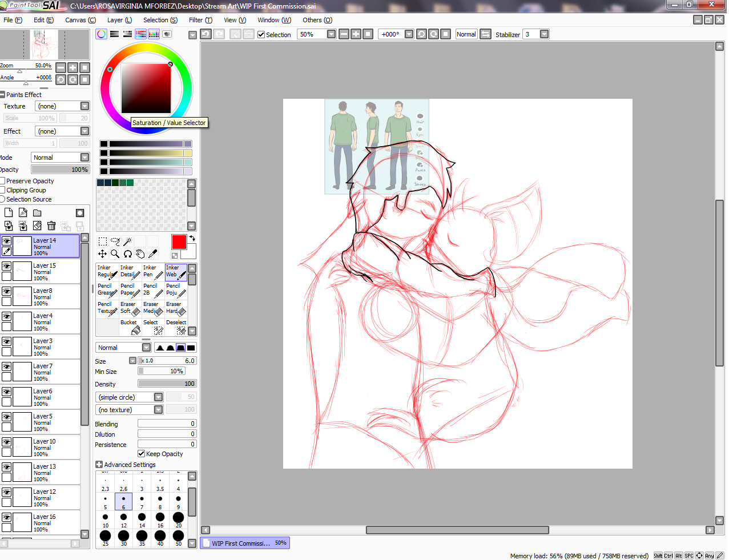This screenshot has height=560, width=729.
Task: Select the Hand pan tool
Action: tap(140, 254)
